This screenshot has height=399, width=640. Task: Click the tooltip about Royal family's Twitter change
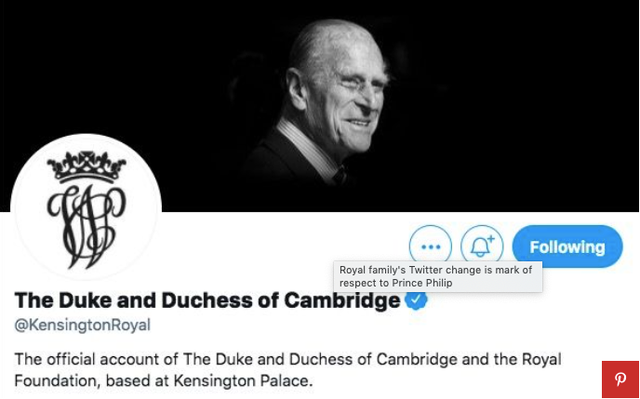click(438, 277)
